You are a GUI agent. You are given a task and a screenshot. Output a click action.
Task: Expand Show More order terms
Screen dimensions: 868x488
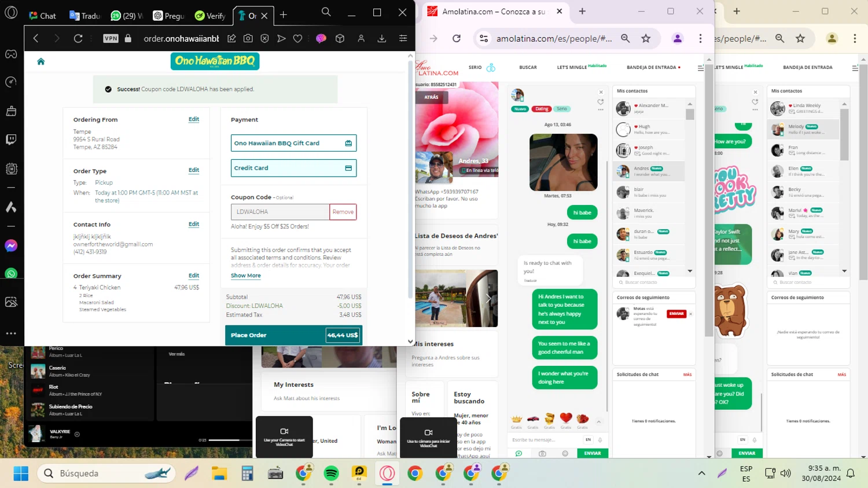[246, 276]
